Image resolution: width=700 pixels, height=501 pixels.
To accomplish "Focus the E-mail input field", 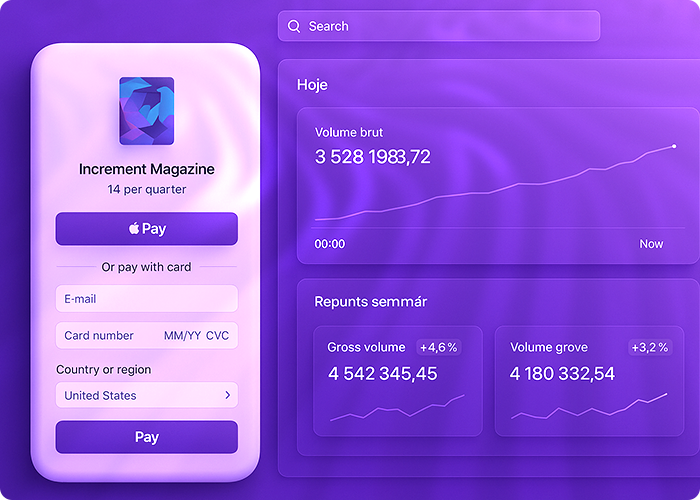I will click(x=146, y=299).
